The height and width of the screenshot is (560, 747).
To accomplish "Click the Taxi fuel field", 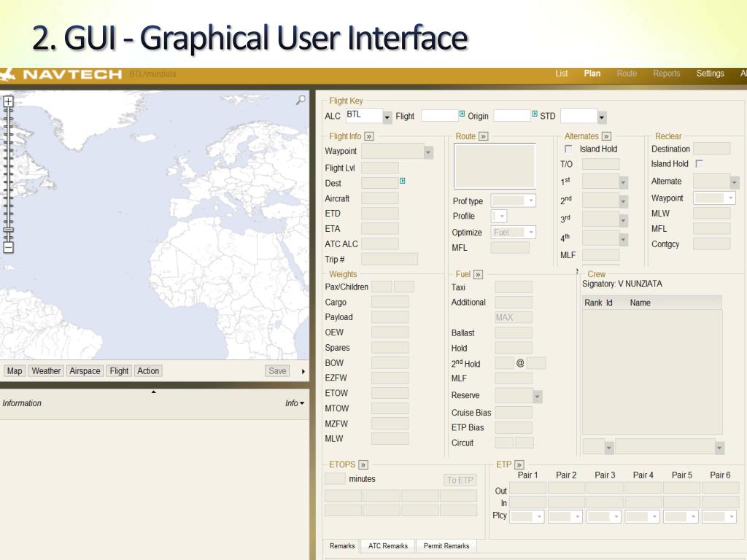I will tap(514, 287).
